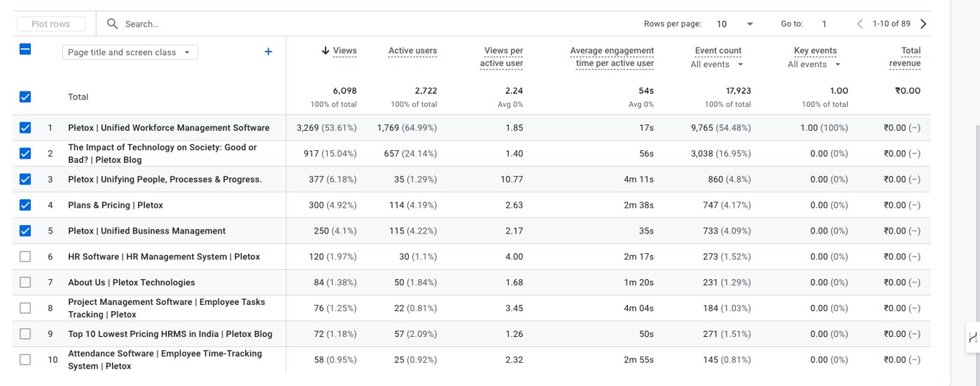Open the insights icon at right edge
This screenshot has height=386, width=980.
(x=973, y=338)
